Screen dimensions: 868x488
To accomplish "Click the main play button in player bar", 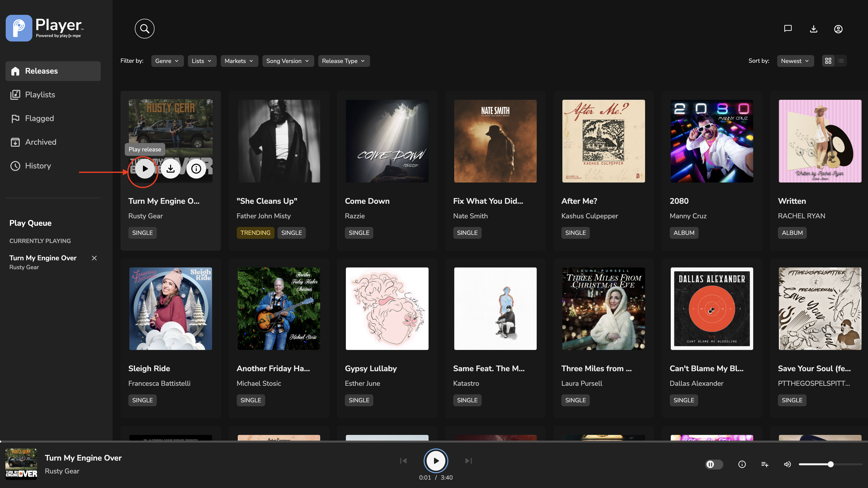I will click(x=436, y=461).
